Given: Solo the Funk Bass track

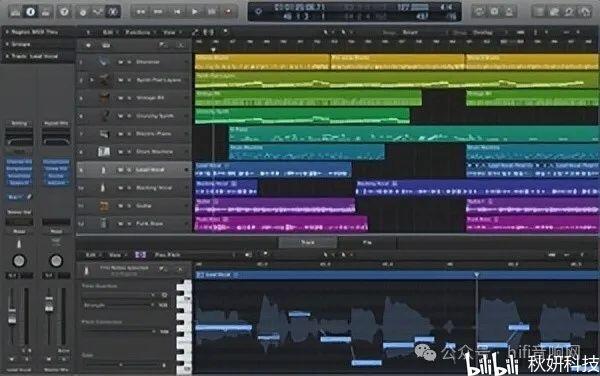Looking at the screenshot, I should point(129,223).
